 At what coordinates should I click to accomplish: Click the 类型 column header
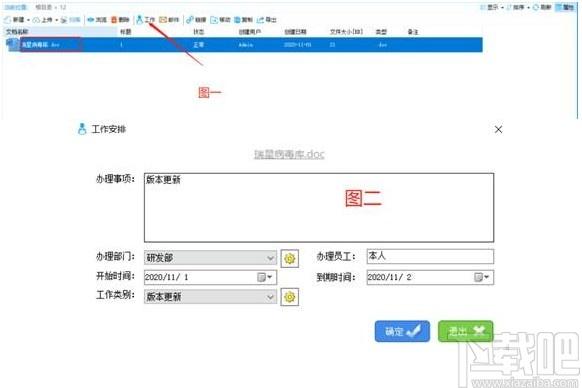381,32
